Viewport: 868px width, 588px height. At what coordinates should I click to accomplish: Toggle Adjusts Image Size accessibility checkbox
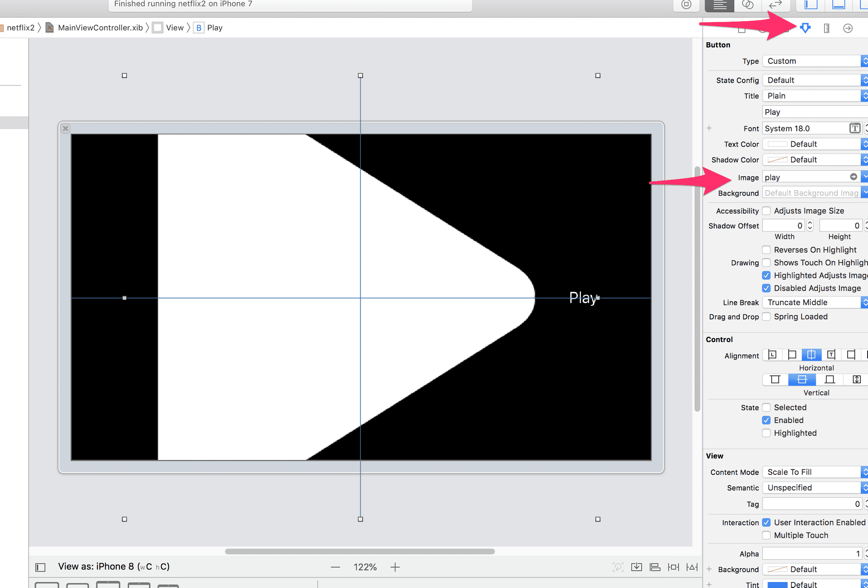(x=765, y=211)
